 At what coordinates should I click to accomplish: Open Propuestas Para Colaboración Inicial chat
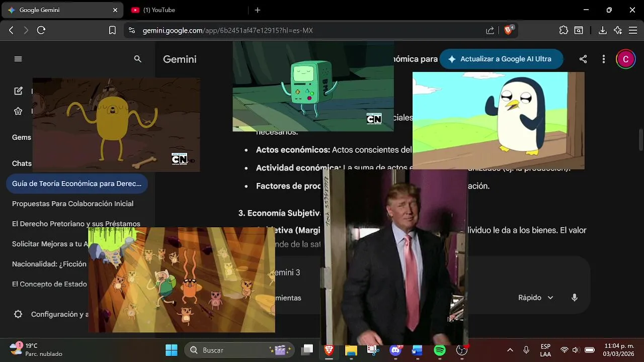(72, 204)
